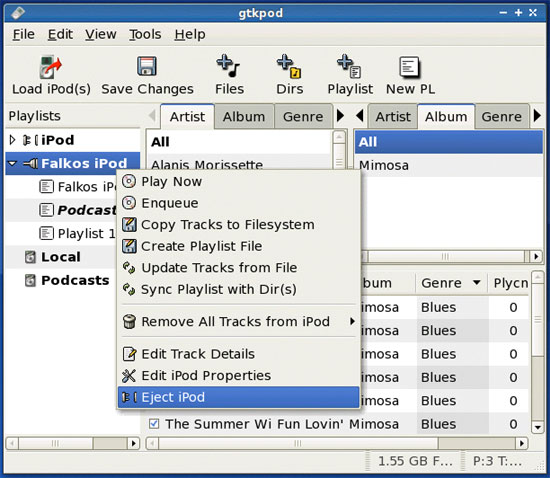Select All entry in Artist sort pane
550x478 pixels.
(239, 142)
